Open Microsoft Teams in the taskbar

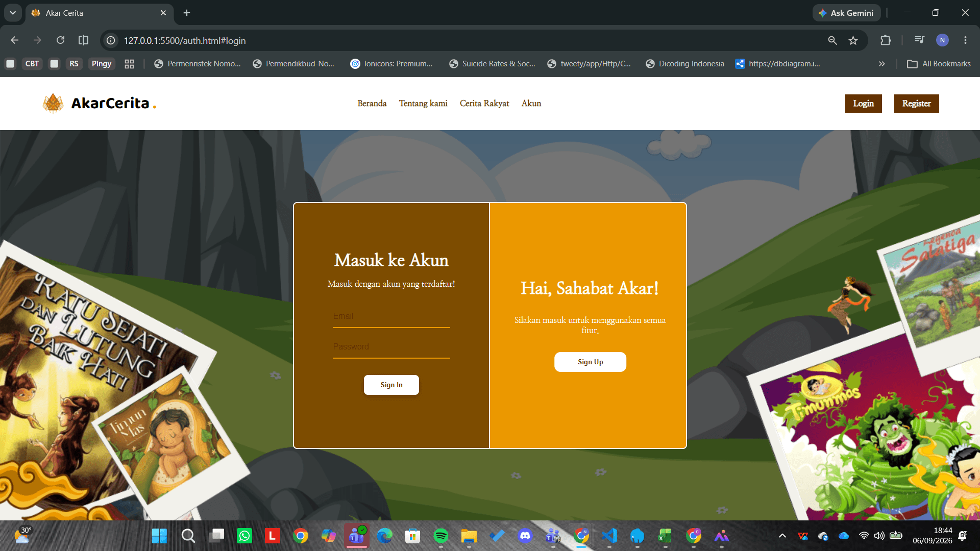357,536
